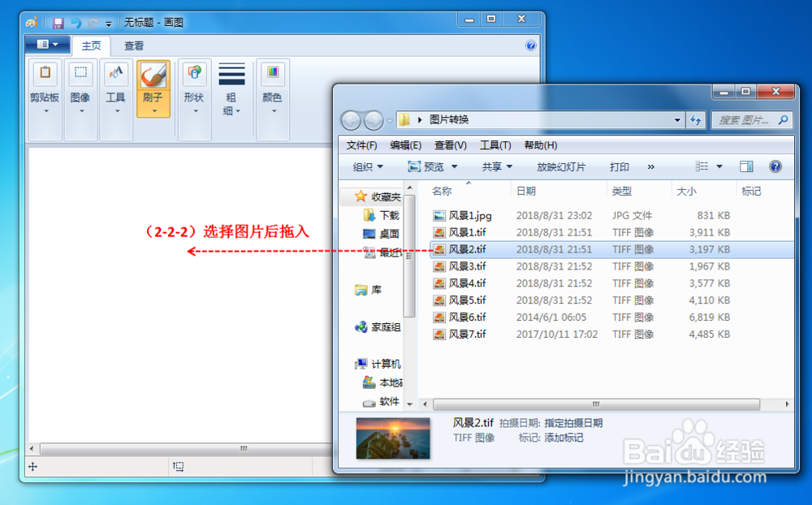Screen dimensions: 812x505
Task: Open the 剪贴板 (Clipboard) group in Paint
Action: [x=45, y=81]
